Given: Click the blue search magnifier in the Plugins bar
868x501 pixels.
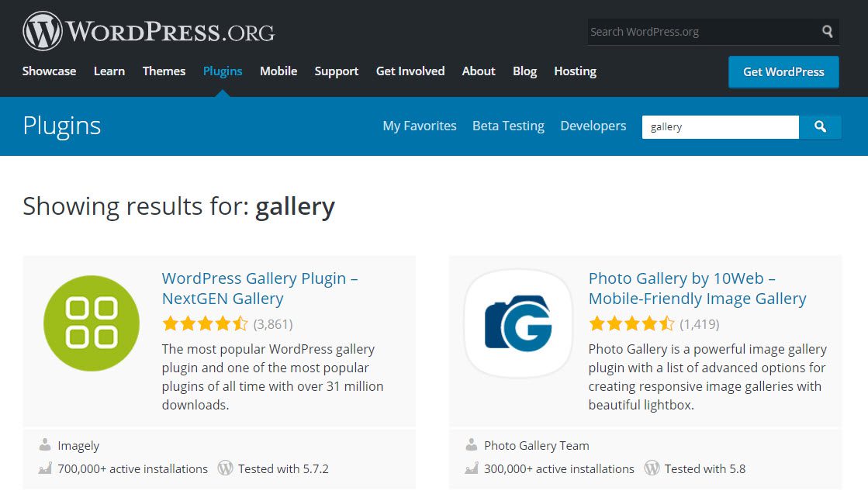Looking at the screenshot, I should point(821,126).
